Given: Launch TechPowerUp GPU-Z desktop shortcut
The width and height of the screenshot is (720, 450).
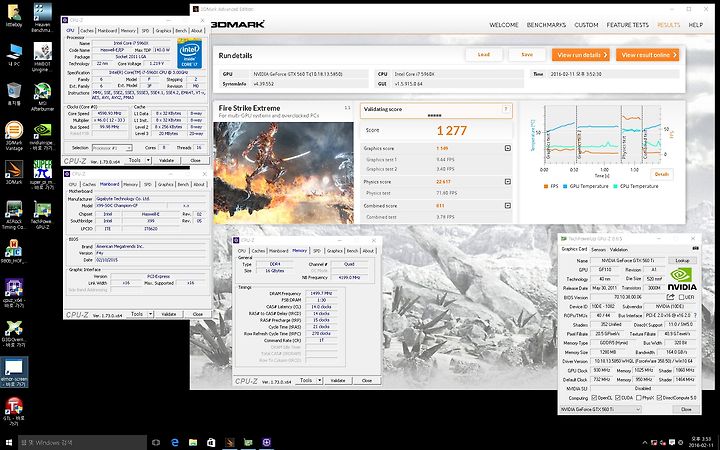Looking at the screenshot, I should click(x=42, y=215).
